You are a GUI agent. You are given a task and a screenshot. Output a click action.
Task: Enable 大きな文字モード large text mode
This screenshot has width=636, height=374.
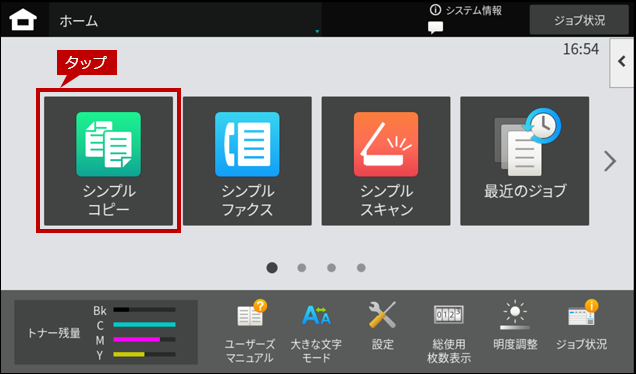316,332
